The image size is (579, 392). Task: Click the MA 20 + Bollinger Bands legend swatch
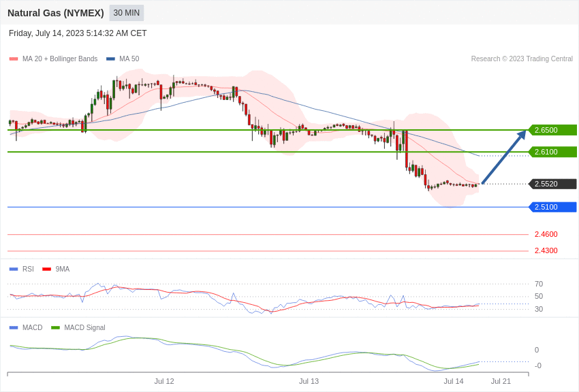[14, 59]
